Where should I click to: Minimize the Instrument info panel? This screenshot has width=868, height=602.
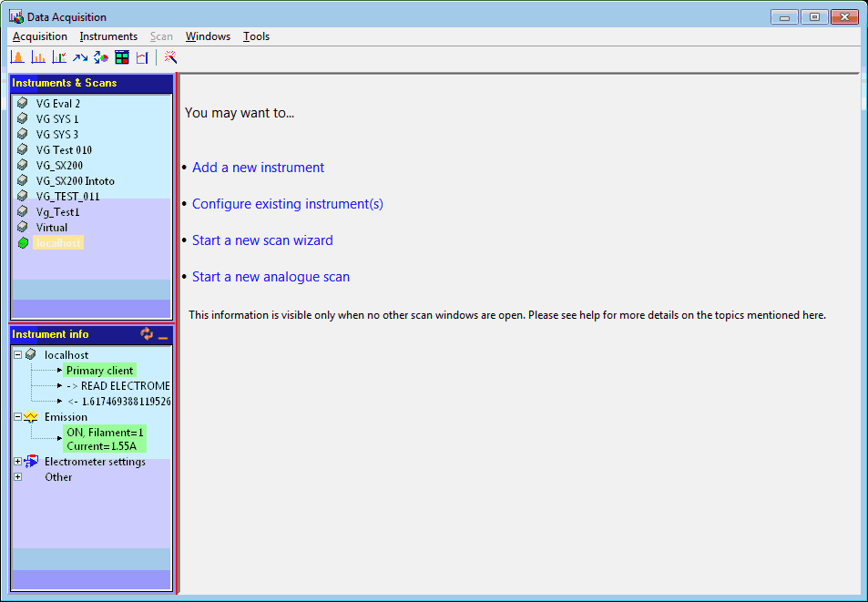pos(163,335)
